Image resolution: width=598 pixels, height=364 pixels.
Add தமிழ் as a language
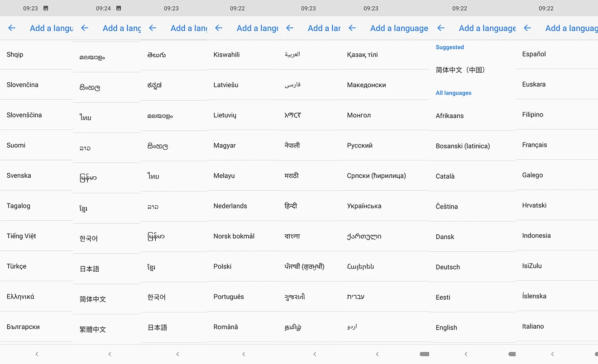tap(310, 327)
